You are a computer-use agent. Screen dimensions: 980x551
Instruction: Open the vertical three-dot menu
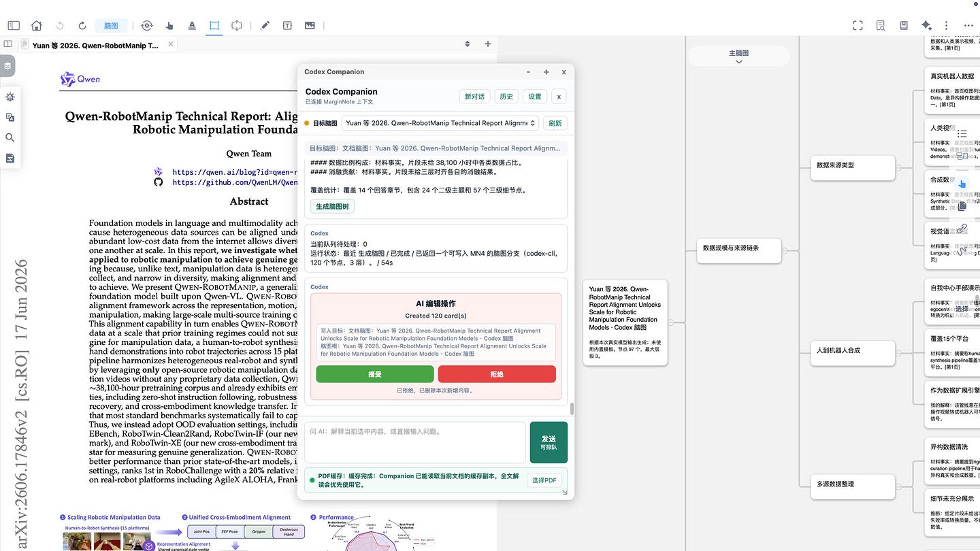[946, 25]
